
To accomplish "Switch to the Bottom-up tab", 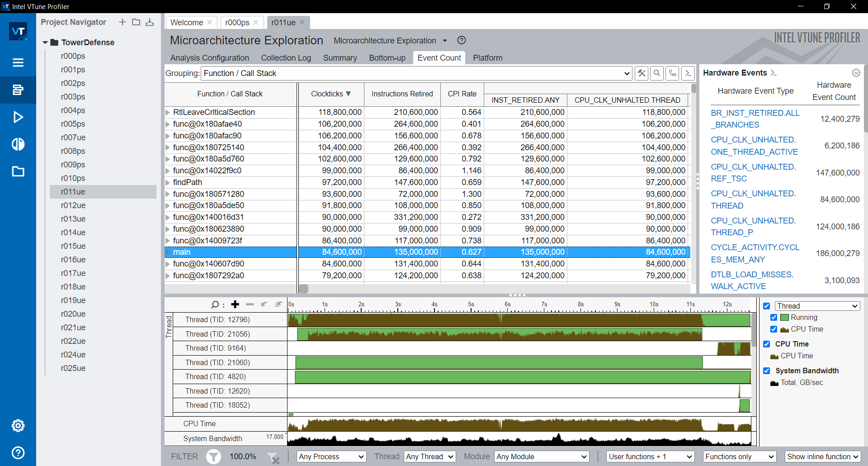I will [387, 58].
